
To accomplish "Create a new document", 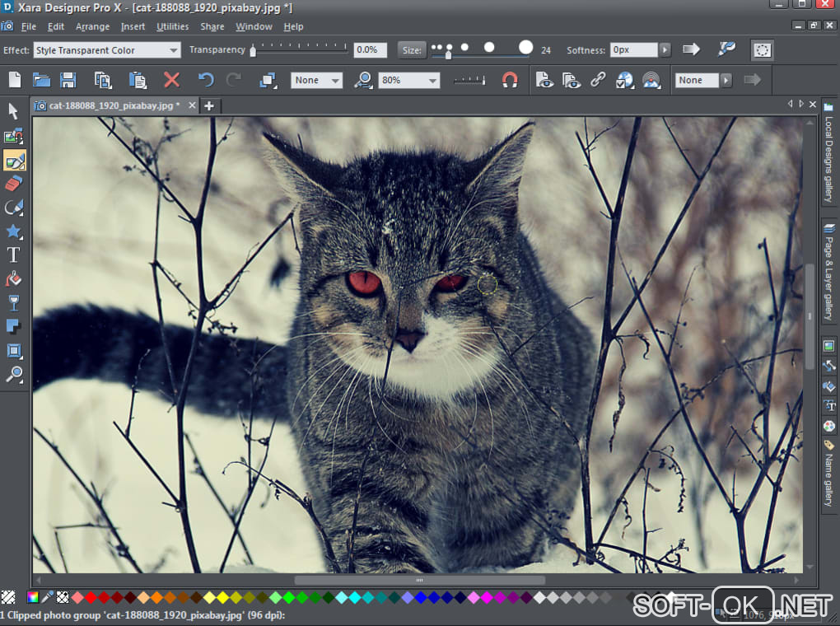I will (15, 81).
